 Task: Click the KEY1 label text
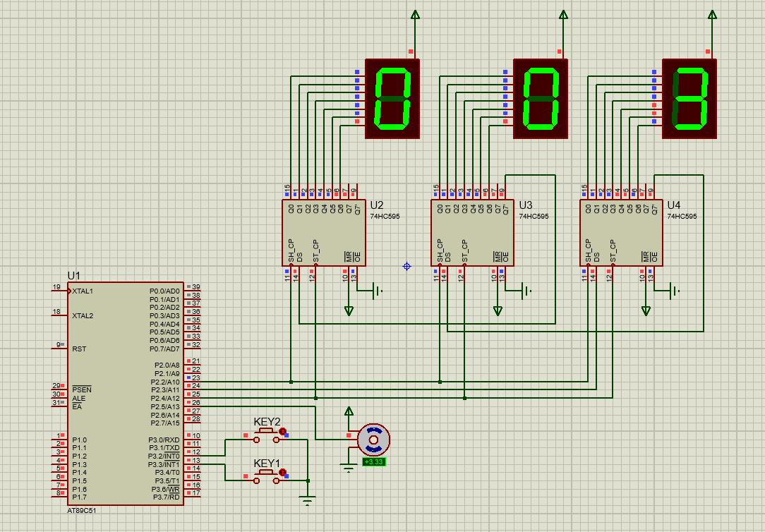coord(267,464)
